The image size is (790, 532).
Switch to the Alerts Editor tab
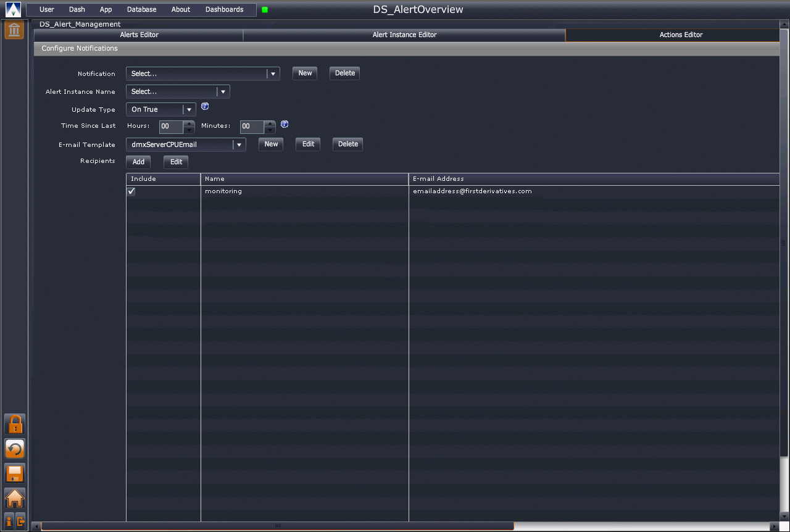[x=139, y=35]
